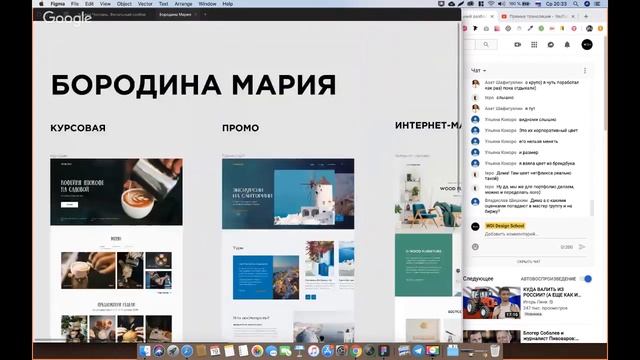The height and width of the screenshot is (360, 640).
Task: Open chat three-dot options menu
Action: point(585,71)
